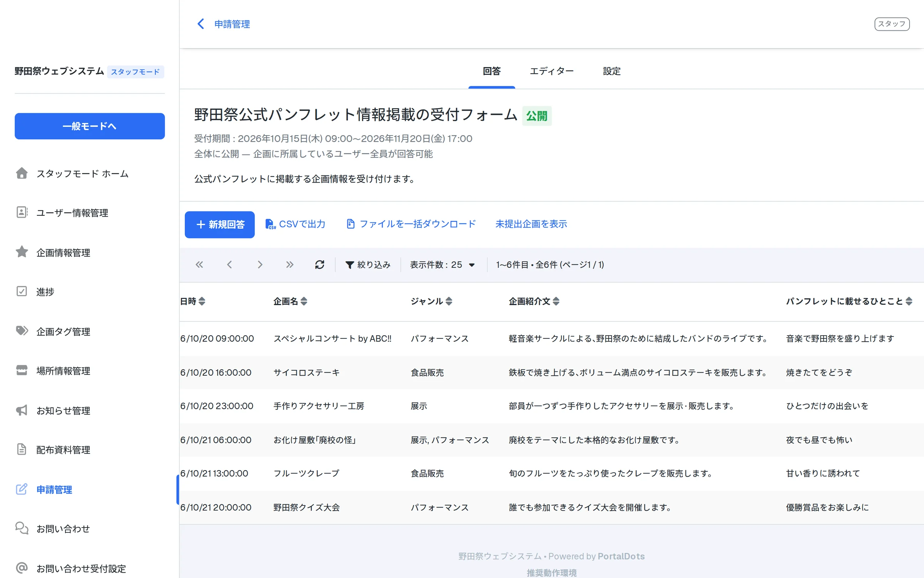Sort by 日時 column
Viewport: 924px width, 578px height.
[x=193, y=301]
